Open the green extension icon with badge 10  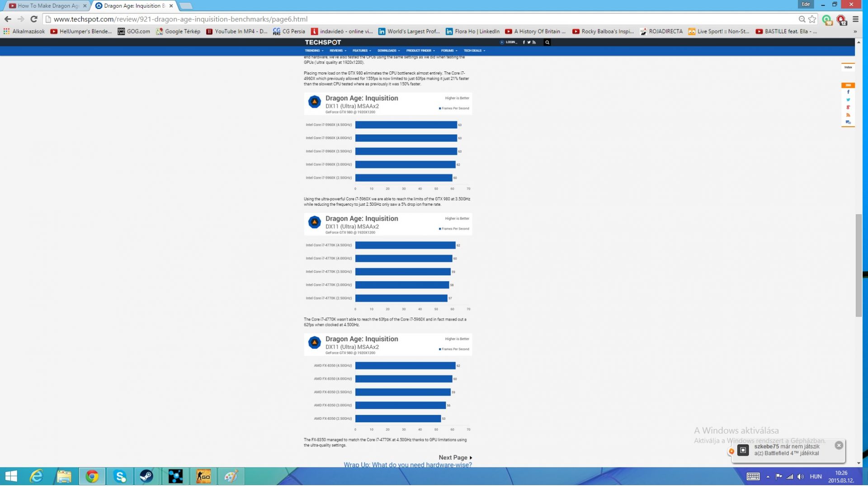(x=827, y=19)
